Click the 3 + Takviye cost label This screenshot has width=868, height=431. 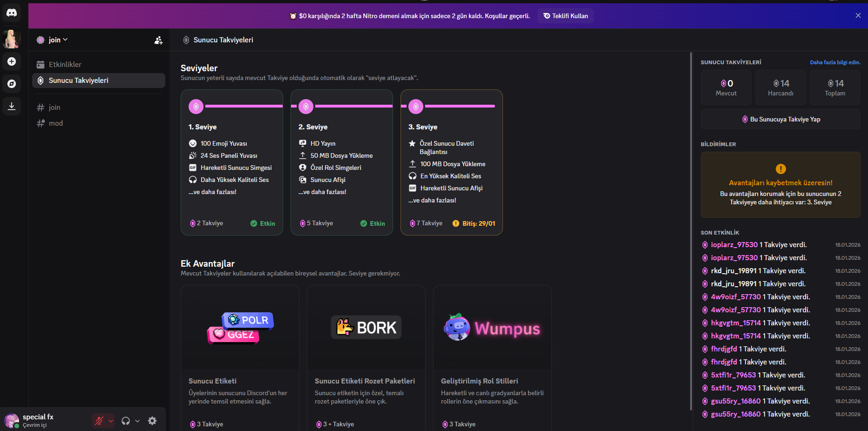pyautogui.click(x=335, y=424)
